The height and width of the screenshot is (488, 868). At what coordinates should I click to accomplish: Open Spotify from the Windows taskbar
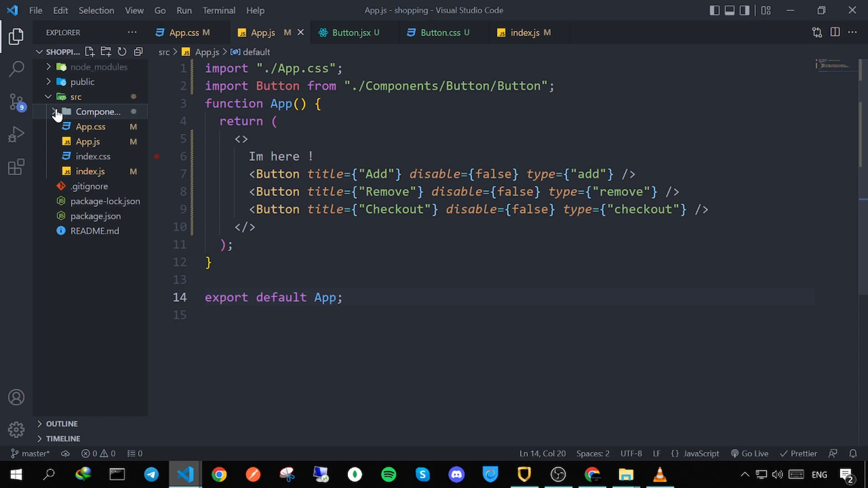389,474
